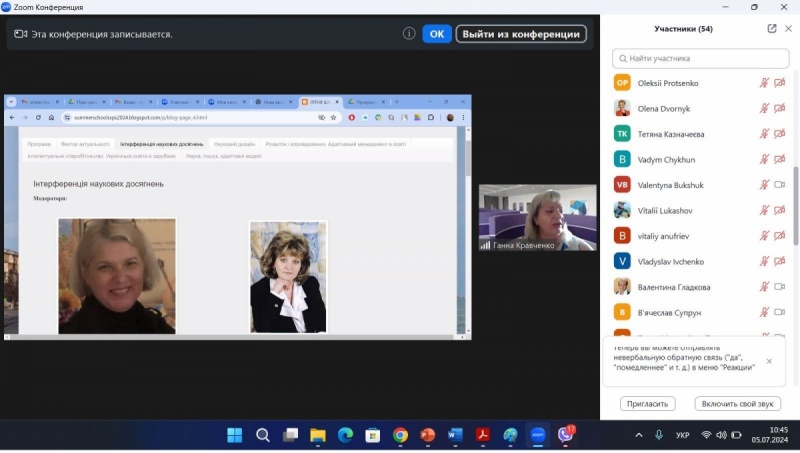Click Valentyna Bukshuk's camera icon

coord(780,185)
